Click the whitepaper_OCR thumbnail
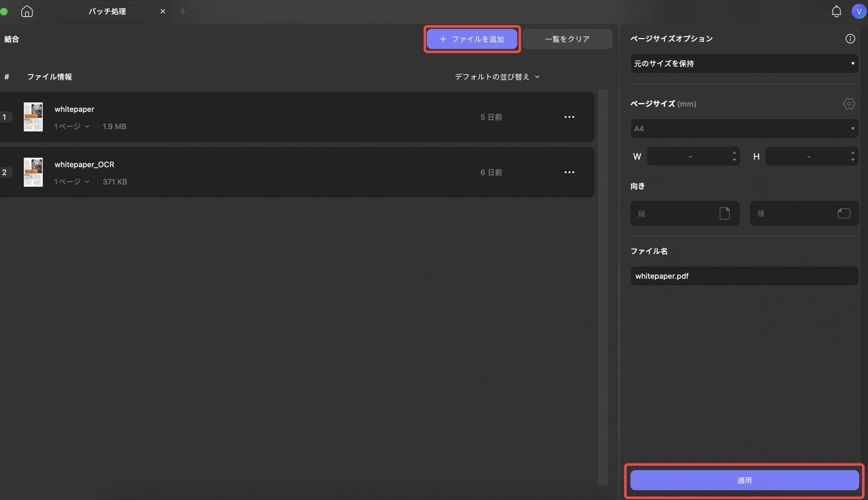Image resolution: width=868 pixels, height=500 pixels. pyautogui.click(x=33, y=172)
